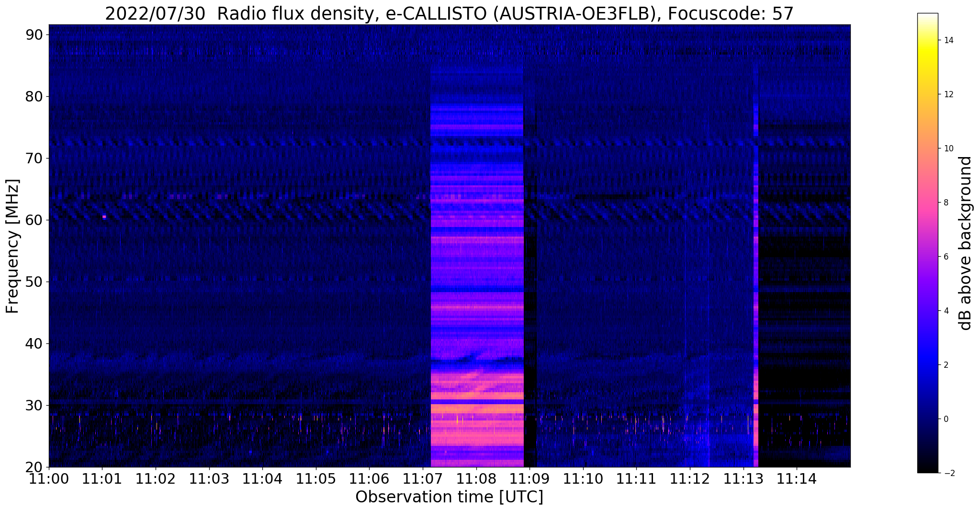Click the 'dB above background' colorbar label
Screen dimensions: 980x511
[966, 243]
